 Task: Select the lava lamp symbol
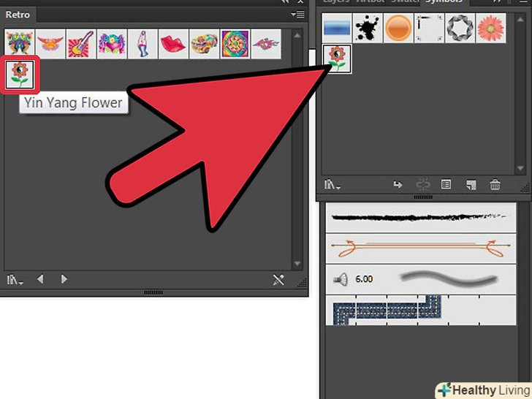coord(142,44)
